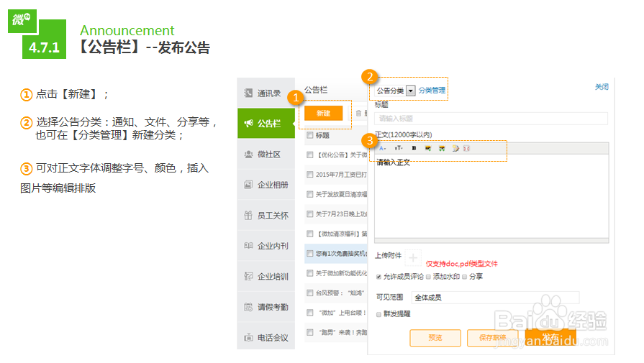644x363 pixels.
Task: Click the 微加 logo in the header
Action: click(x=22, y=19)
